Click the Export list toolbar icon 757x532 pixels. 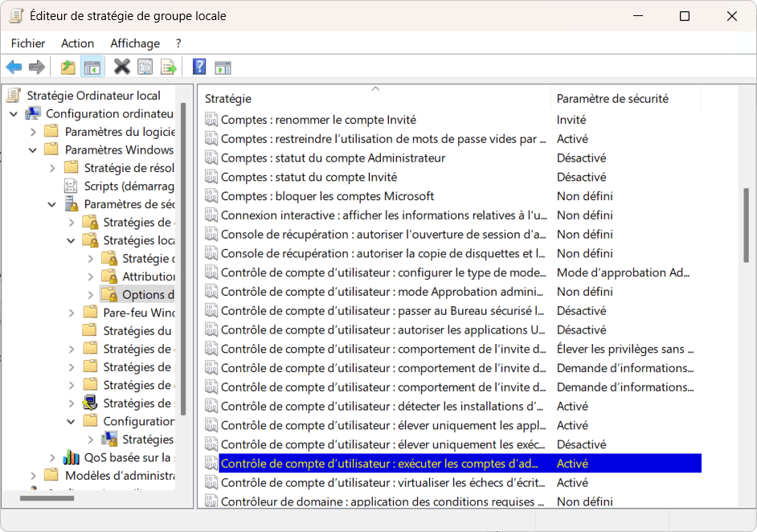pyautogui.click(x=169, y=68)
